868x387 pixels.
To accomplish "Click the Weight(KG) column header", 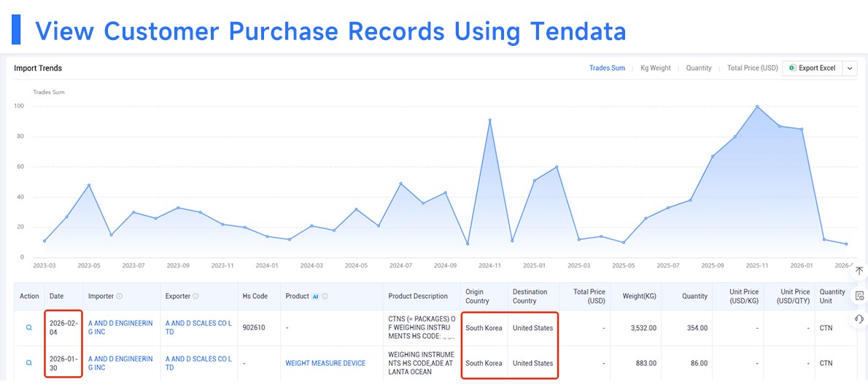I will click(x=638, y=297).
